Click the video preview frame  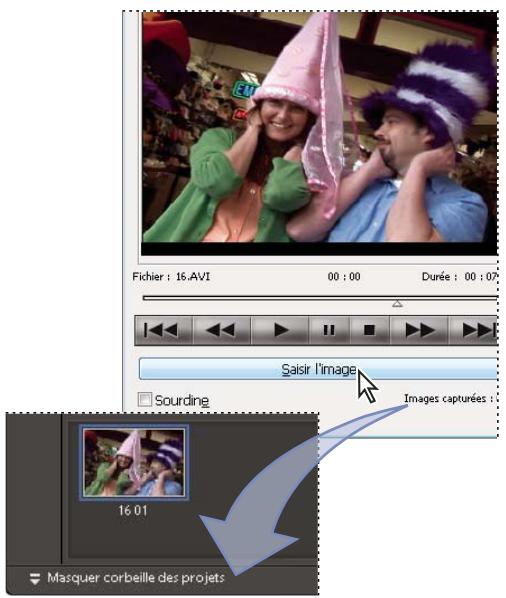320,133
